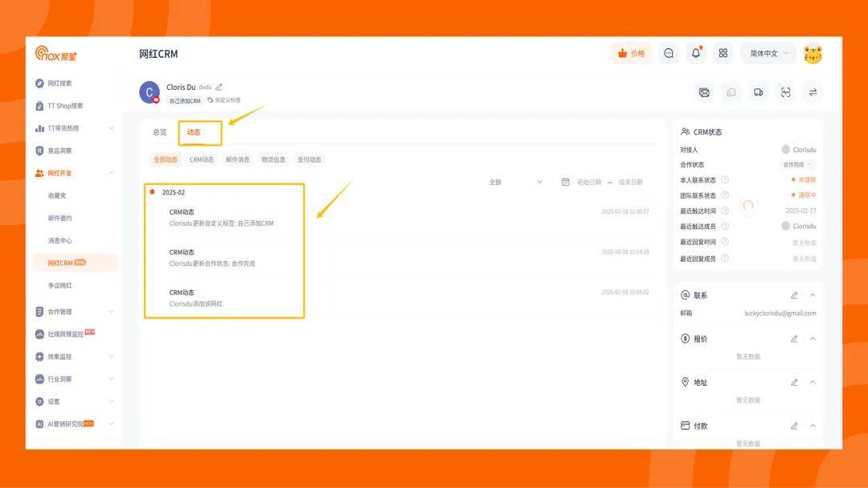Screen dimensions: 868x488
Task: Filter by 邮件消息 chip
Action: pyautogui.click(x=238, y=159)
